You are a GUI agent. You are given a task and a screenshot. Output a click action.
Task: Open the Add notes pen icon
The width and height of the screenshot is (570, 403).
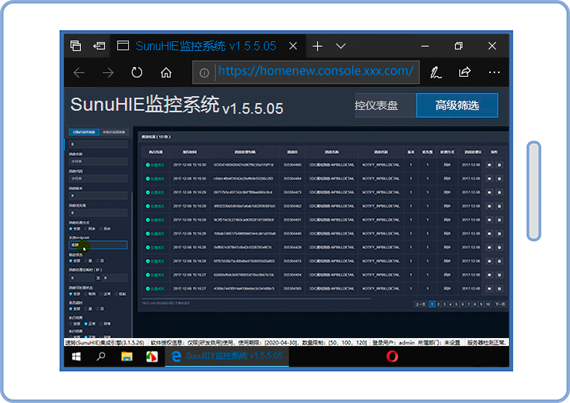pos(435,73)
